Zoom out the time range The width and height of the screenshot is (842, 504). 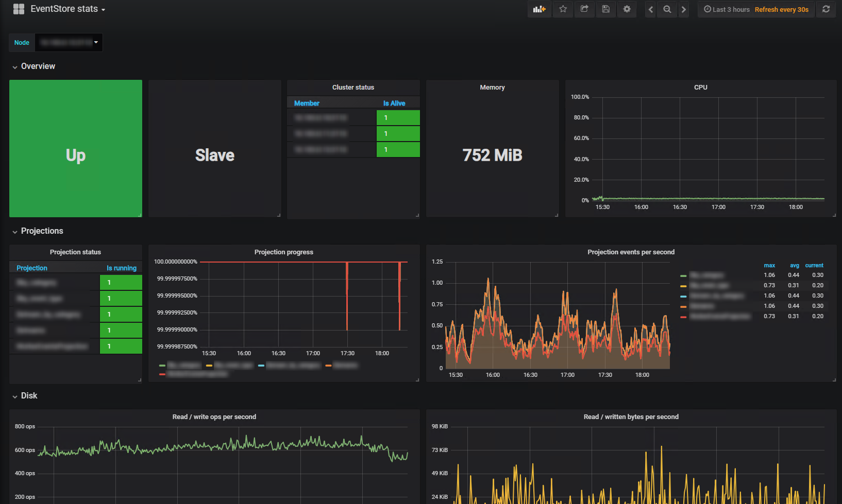pos(667,9)
